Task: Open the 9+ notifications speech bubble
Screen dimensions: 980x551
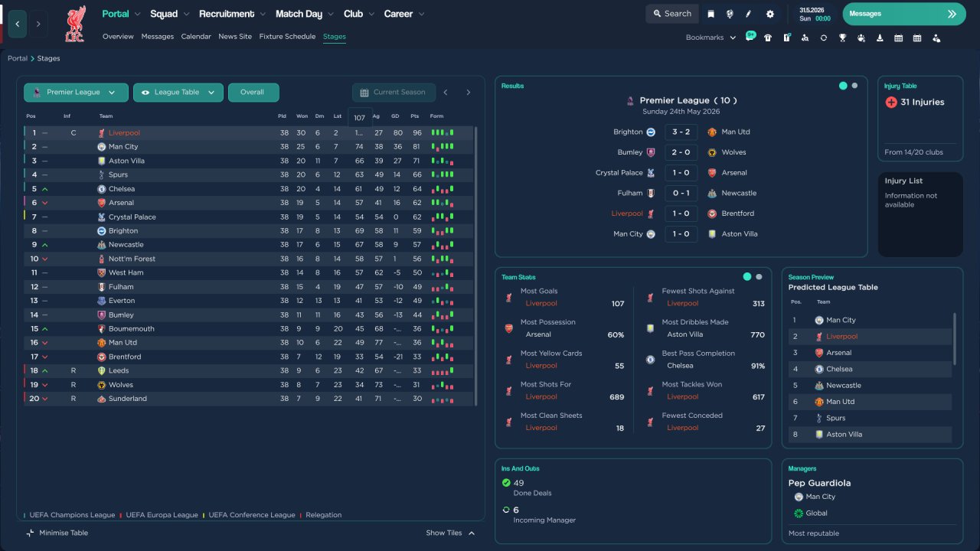Action: (750, 37)
